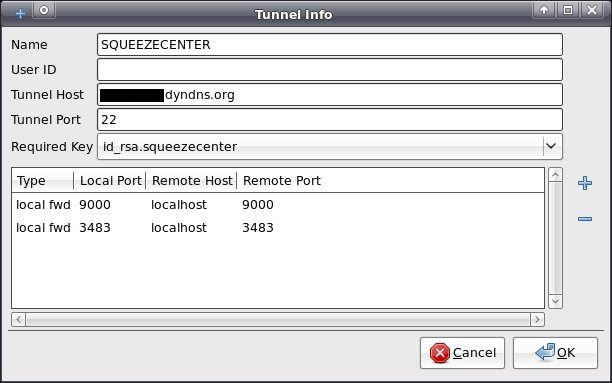Click the Remote Host column header
Screen dimensions: 612x383
[191, 180]
